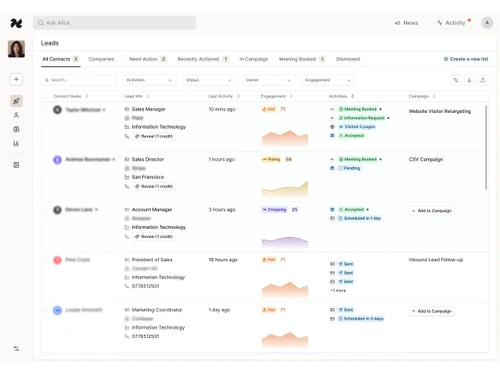The width and height of the screenshot is (500, 375).
Task: Switch to the Meeting Booked tab
Action: 302,59
